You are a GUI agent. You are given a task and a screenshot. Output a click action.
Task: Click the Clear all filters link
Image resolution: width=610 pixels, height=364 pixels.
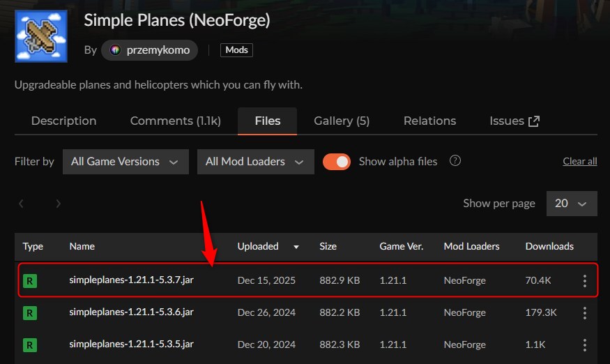tap(579, 162)
